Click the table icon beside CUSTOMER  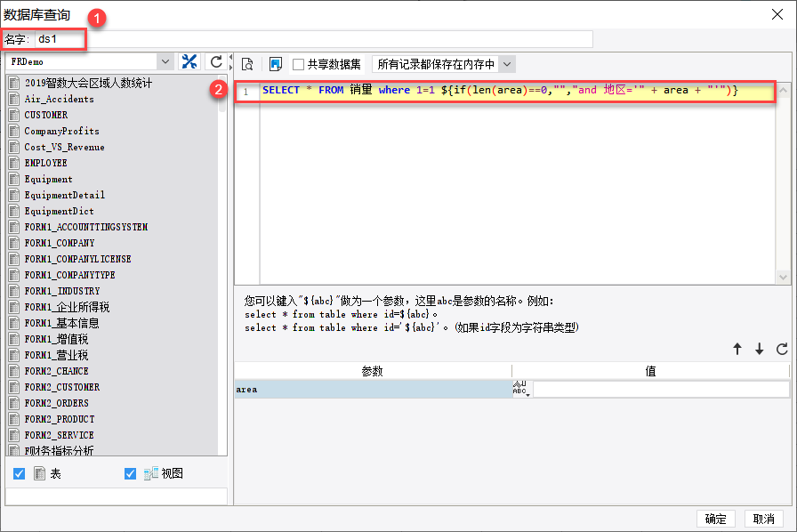click(14, 115)
